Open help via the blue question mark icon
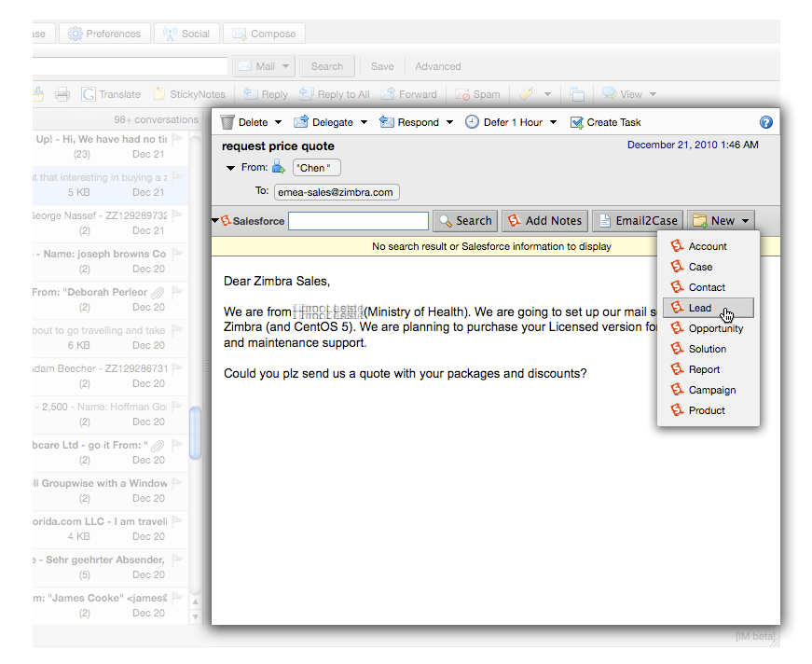812x664 pixels. click(x=766, y=122)
